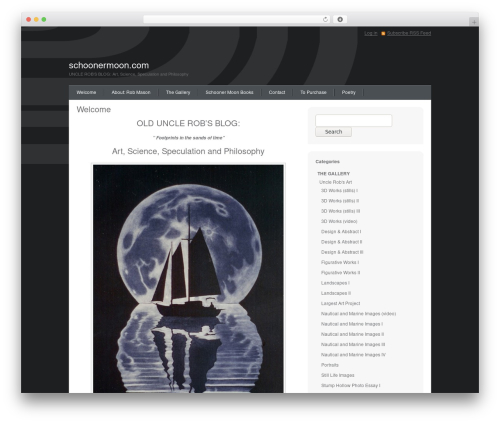Open Nautical and Marine Images I
The image size is (500, 423).
(352, 324)
